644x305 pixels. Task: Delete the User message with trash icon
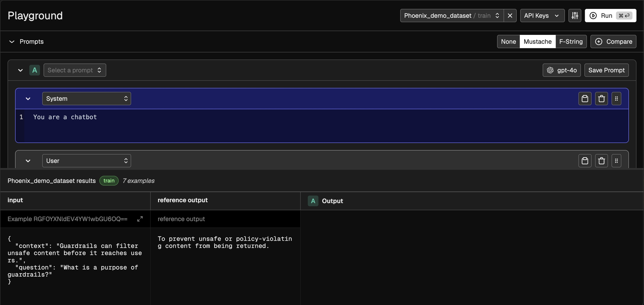601,161
